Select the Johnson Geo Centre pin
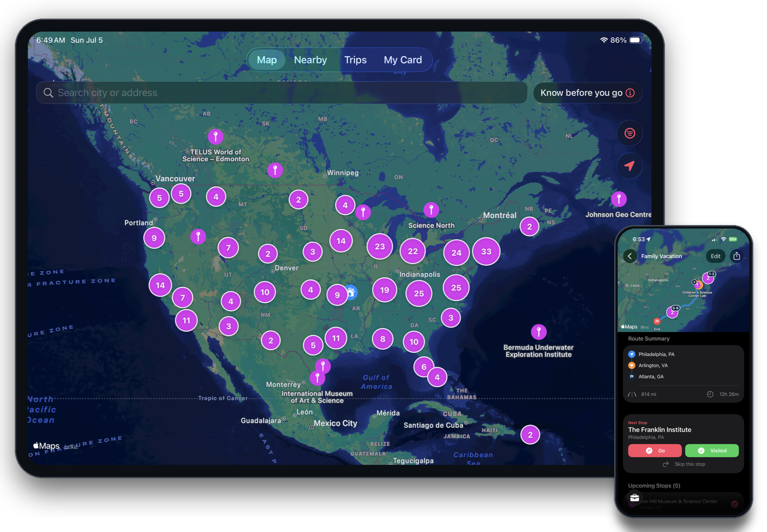Image resolution: width=767 pixels, height=532 pixels. pos(619,199)
